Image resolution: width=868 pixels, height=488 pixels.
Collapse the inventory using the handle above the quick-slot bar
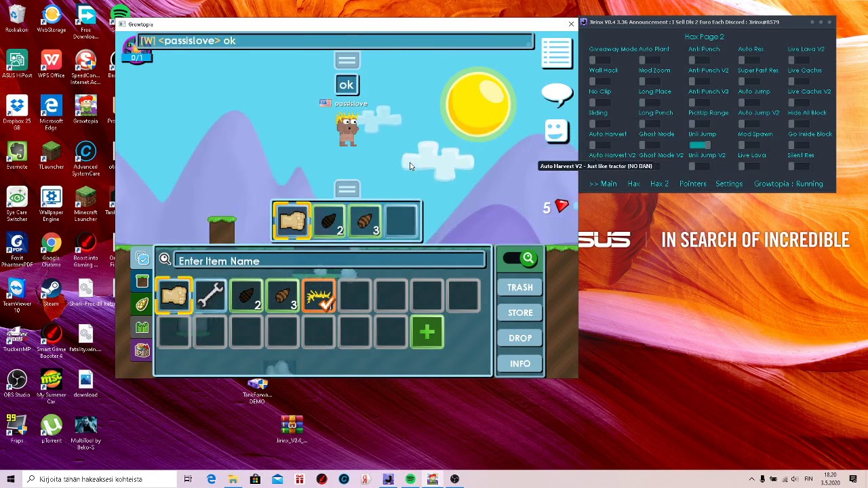tap(347, 189)
